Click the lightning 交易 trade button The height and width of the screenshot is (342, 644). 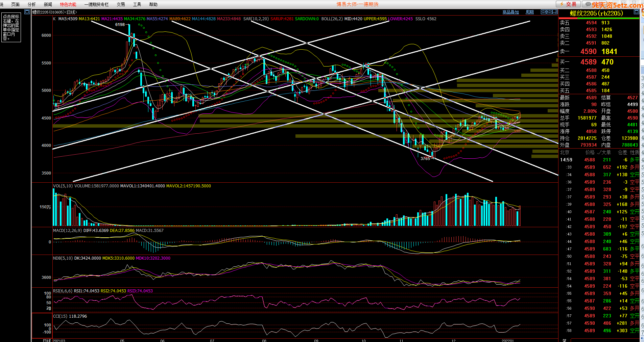[568, 4]
